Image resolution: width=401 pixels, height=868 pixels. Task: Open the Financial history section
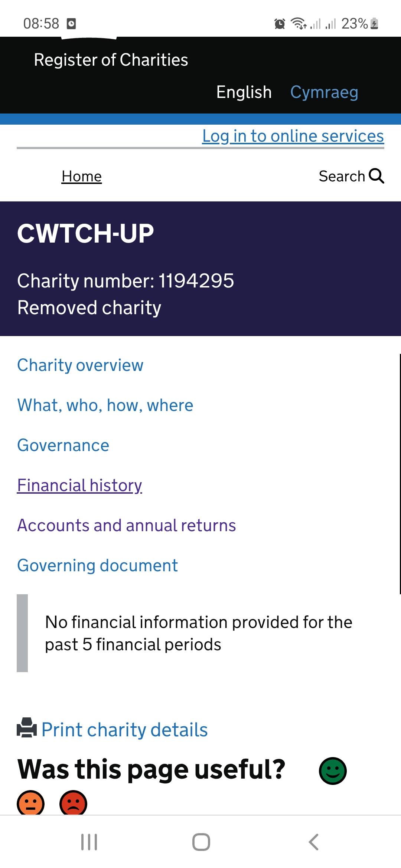point(79,485)
